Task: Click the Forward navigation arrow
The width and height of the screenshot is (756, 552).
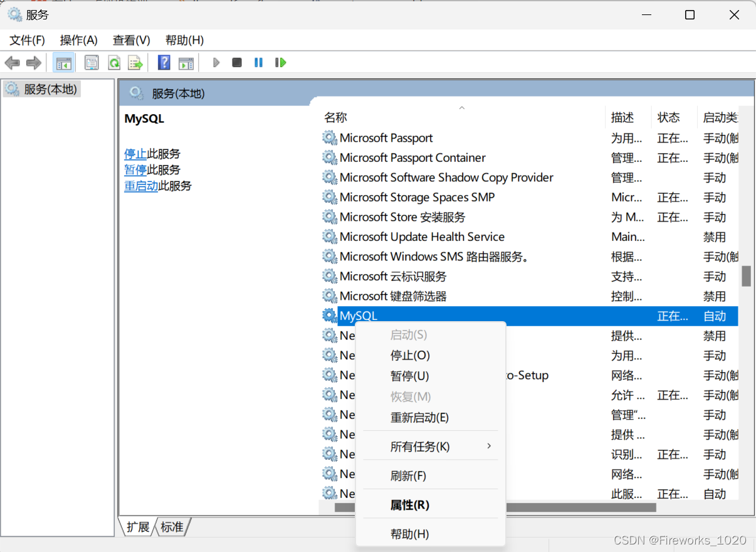Action: click(x=33, y=62)
